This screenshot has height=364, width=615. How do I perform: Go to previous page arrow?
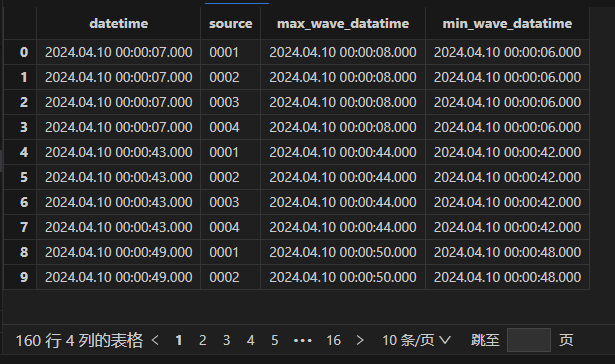coord(155,340)
